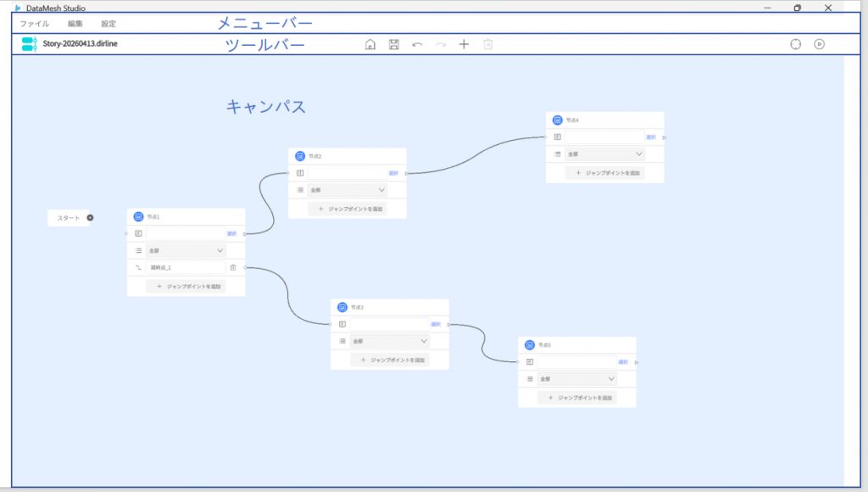This screenshot has height=492, width=868.
Task: Save the story with the floppy disk icon
Action: (393, 44)
